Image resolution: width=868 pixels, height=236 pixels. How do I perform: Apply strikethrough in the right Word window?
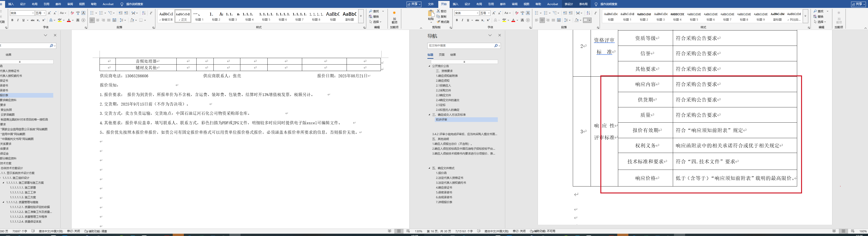[x=477, y=20]
